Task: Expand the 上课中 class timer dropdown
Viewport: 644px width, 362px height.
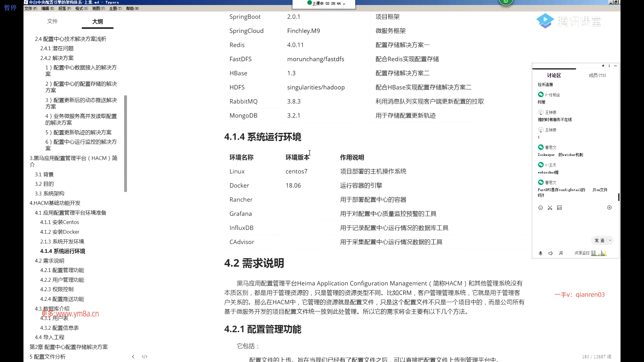Action: click(344, 4)
